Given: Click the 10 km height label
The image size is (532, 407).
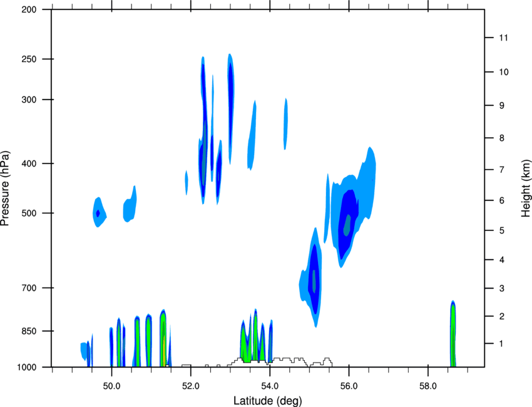Looking at the screenshot, I should (x=503, y=72).
